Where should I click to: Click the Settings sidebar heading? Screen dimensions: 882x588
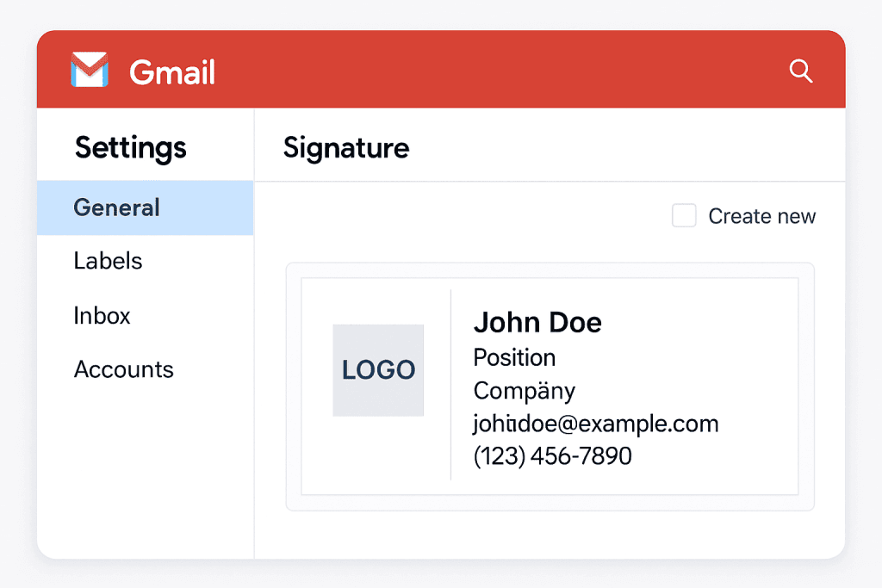130,147
